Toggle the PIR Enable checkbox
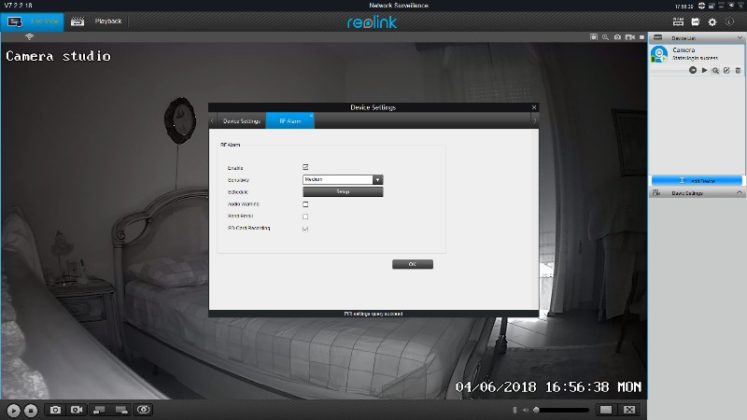This screenshot has width=747, height=420. point(305,167)
